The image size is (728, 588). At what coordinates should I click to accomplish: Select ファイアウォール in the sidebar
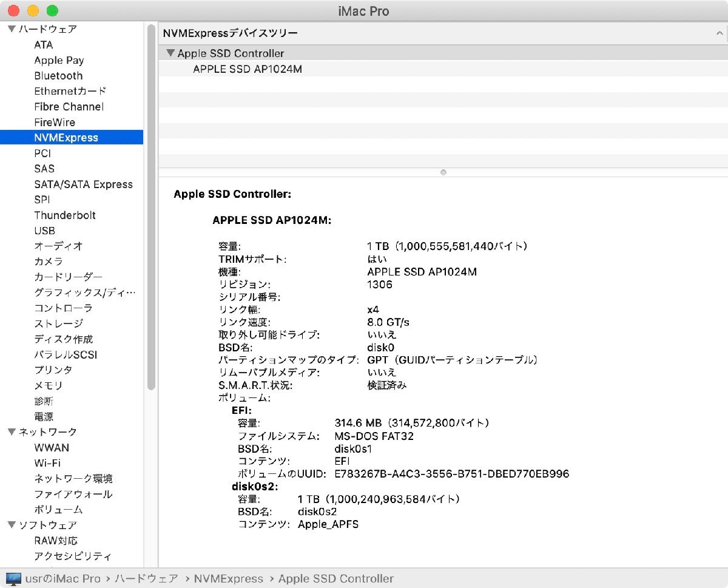[x=73, y=494]
